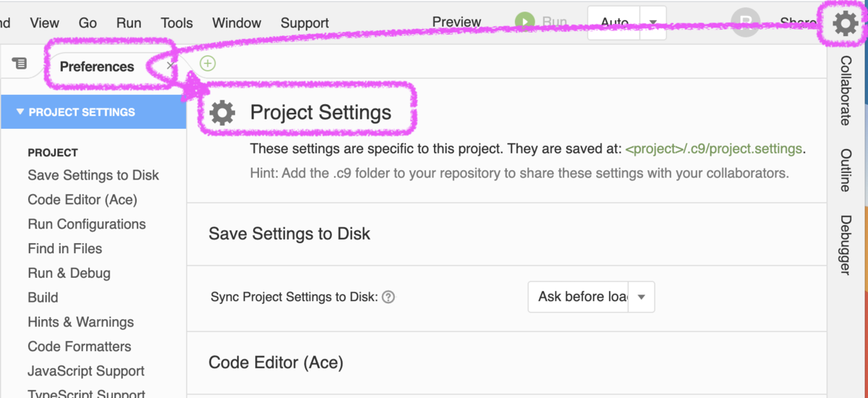
Task: Open the Debugger side panel
Action: pyautogui.click(x=845, y=245)
